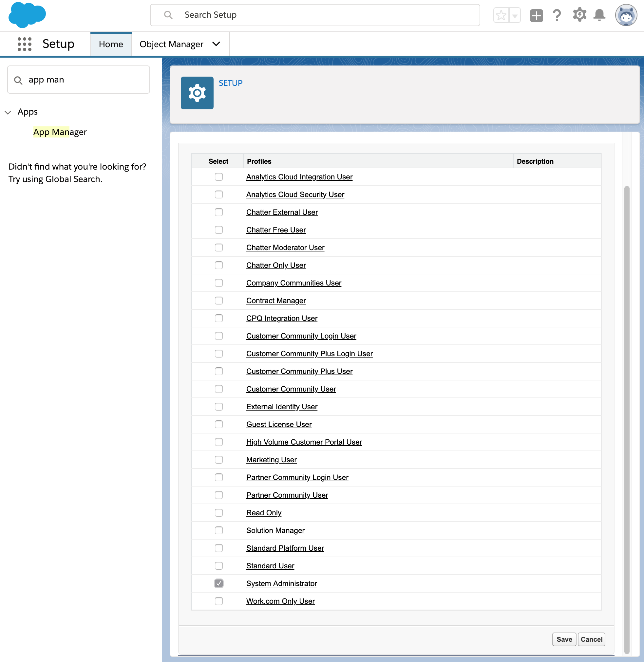Check the Marketing User checkbox
644x662 pixels.
(x=219, y=459)
